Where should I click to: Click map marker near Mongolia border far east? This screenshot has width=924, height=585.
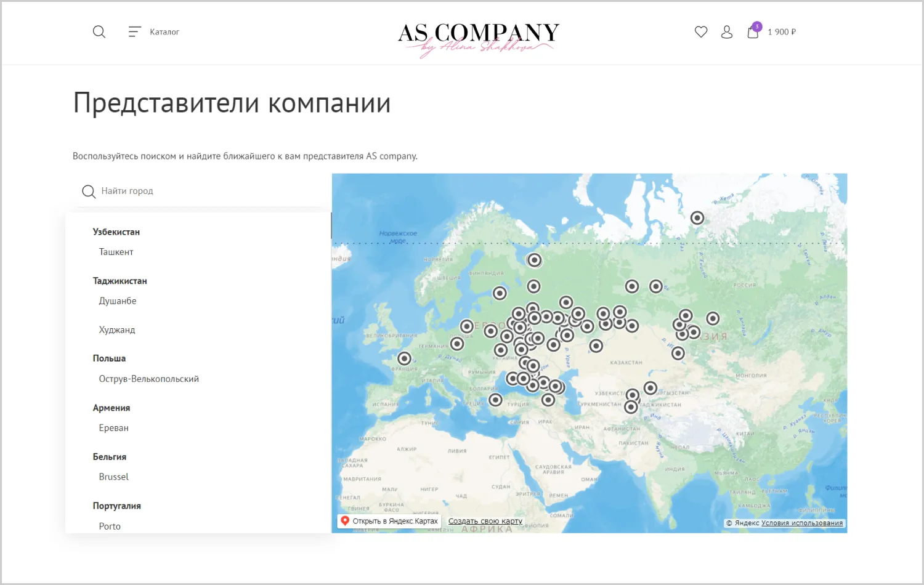[713, 318]
